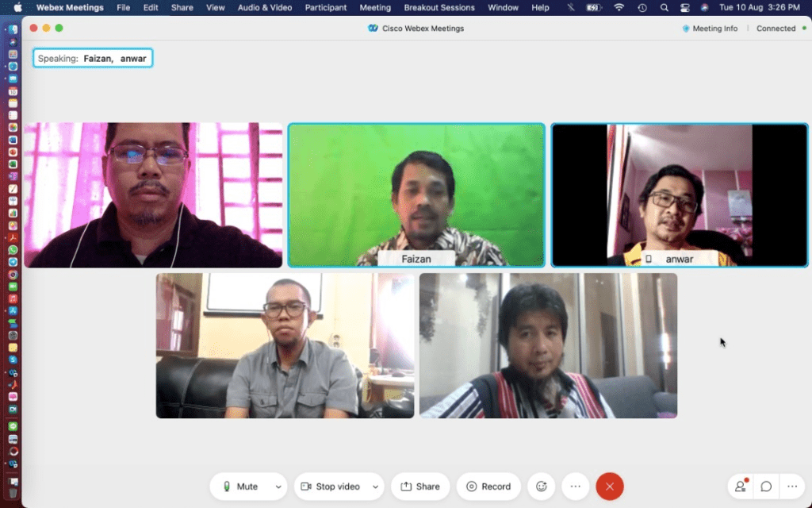812x508 pixels.
Task: Click the anwar name label
Action: (680, 259)
